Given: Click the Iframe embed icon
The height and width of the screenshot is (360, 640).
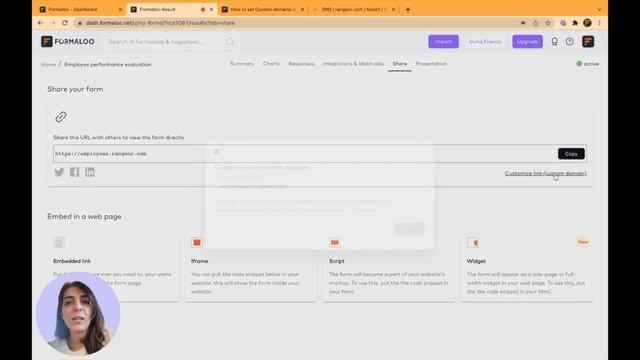Looking at the screenshot, I should coord(197,242).
